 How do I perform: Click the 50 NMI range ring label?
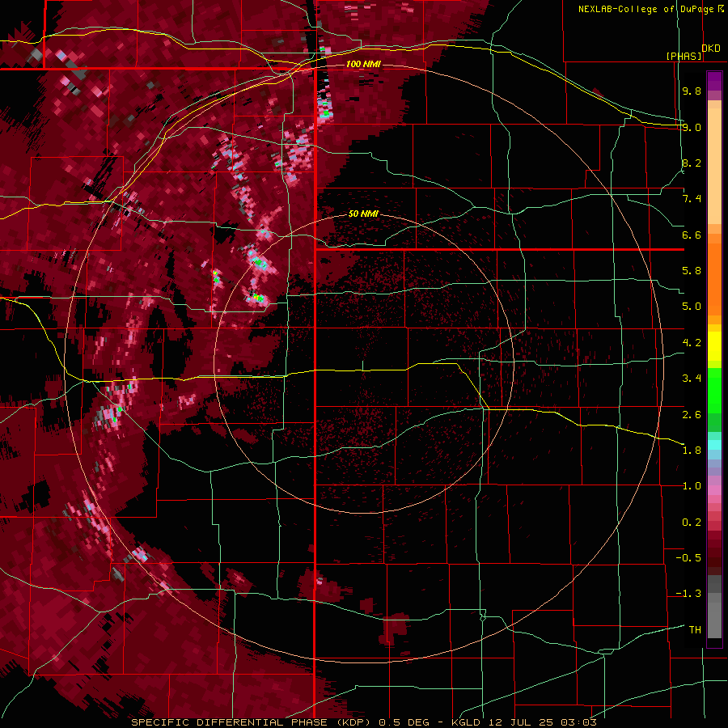pos(363,214)
